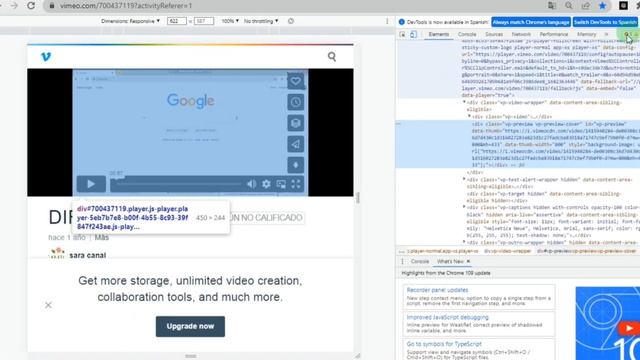
Task: Share video with paper plane icon
Action: pyautogui.click(x=296, y=144)
